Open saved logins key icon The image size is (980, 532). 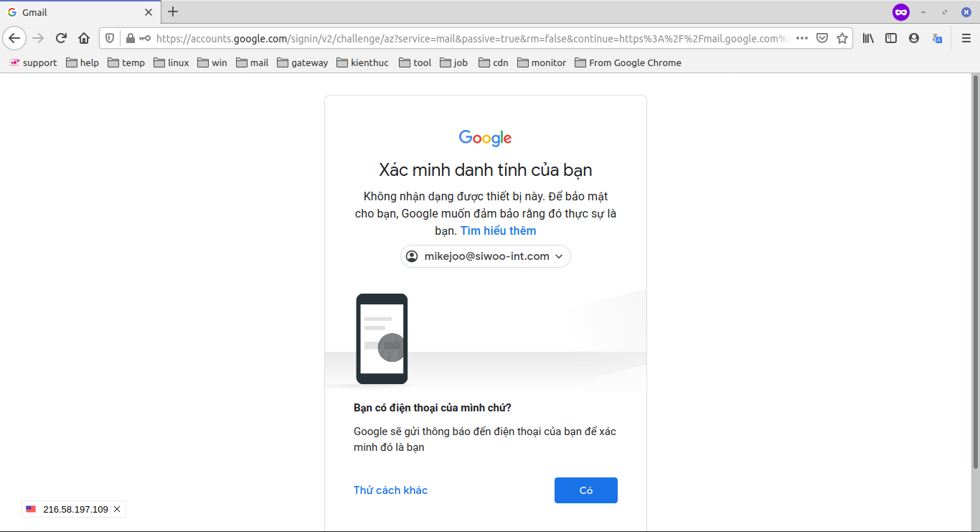pos(145,38)
